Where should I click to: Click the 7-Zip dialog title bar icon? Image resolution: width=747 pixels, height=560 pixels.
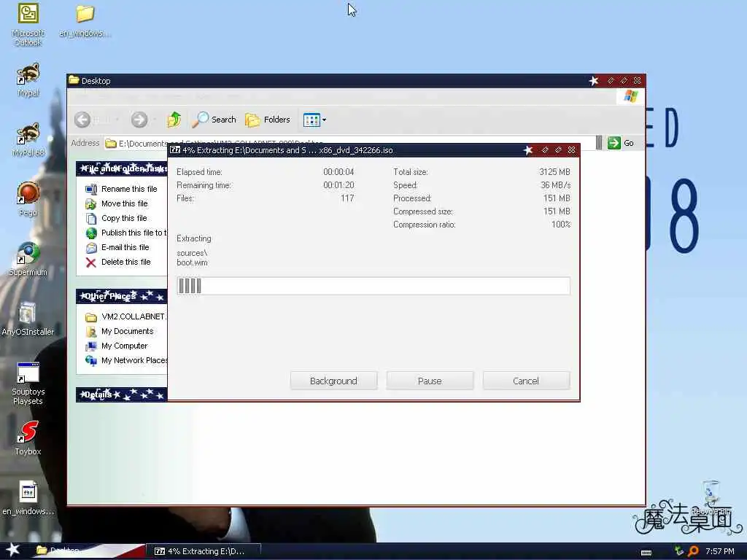click(175, 150)
